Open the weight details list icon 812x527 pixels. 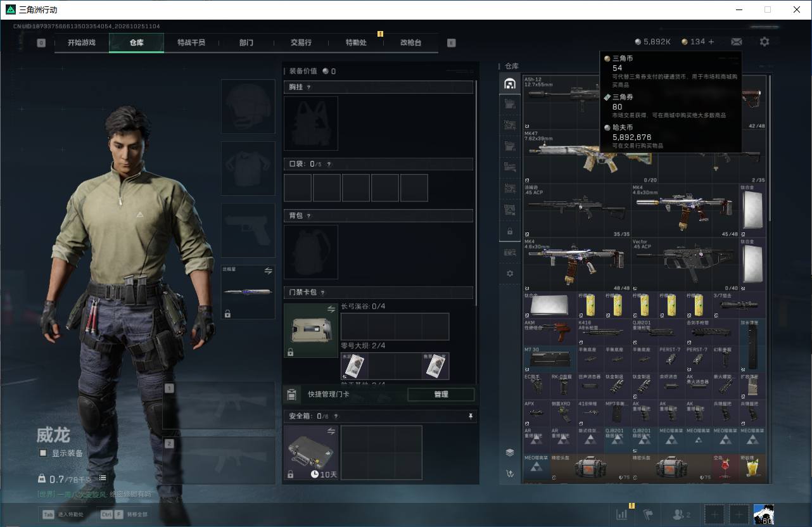point(103,478)
